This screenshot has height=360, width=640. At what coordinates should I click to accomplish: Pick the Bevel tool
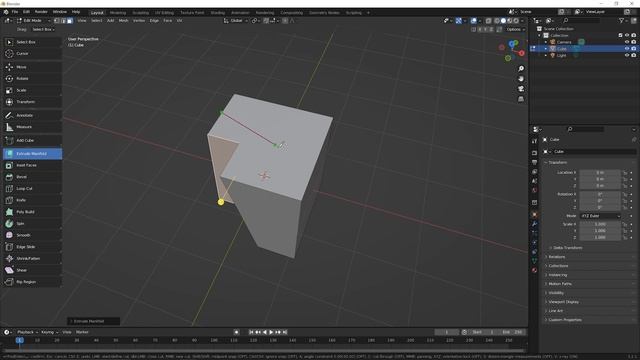(32, 177)
